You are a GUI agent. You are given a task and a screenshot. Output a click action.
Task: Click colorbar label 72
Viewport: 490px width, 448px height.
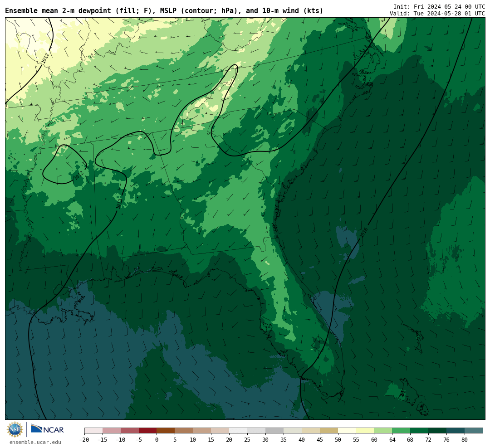[x=428, y=440]
